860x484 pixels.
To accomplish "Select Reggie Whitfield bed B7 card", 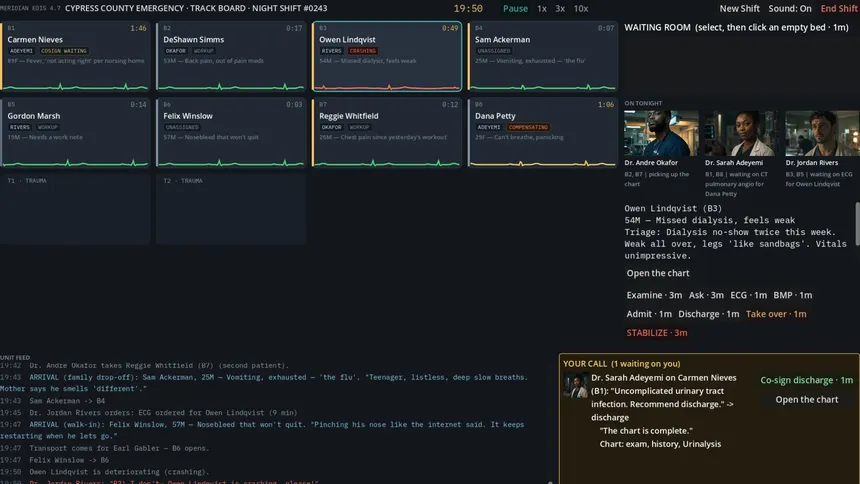I will click(387, 132).
